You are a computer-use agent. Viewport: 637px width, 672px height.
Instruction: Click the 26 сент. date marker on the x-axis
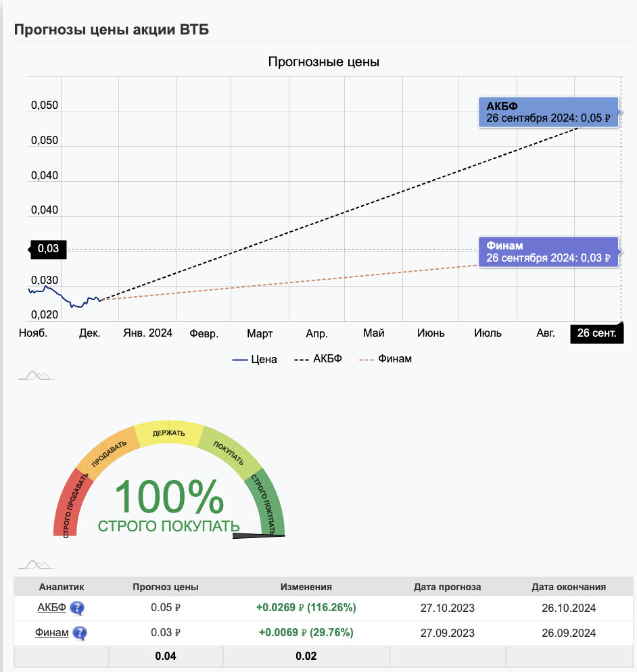click(x=596, y=333)
